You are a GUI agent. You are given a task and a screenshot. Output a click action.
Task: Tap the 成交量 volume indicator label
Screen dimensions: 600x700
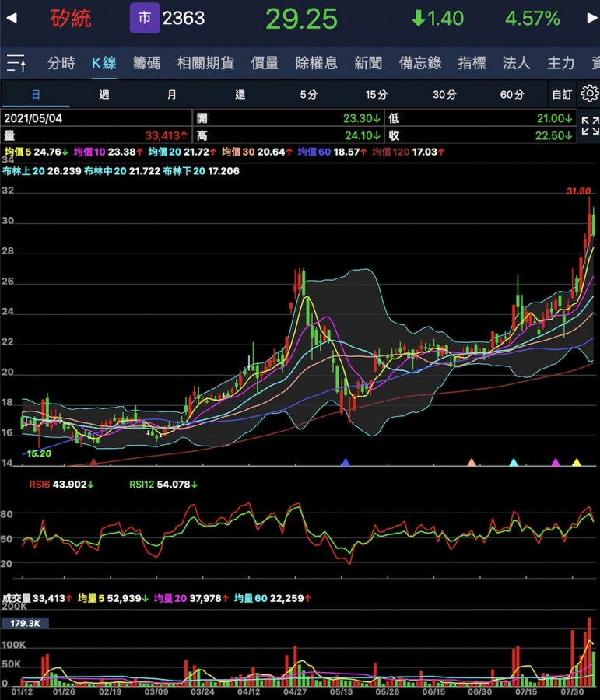click(x=15, y=598)
